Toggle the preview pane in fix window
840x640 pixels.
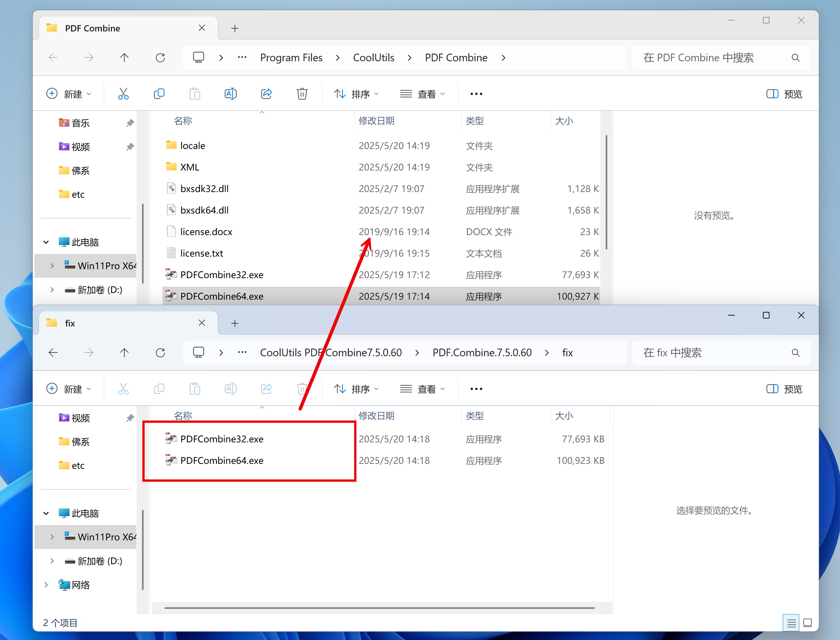(x=784, y=389)
